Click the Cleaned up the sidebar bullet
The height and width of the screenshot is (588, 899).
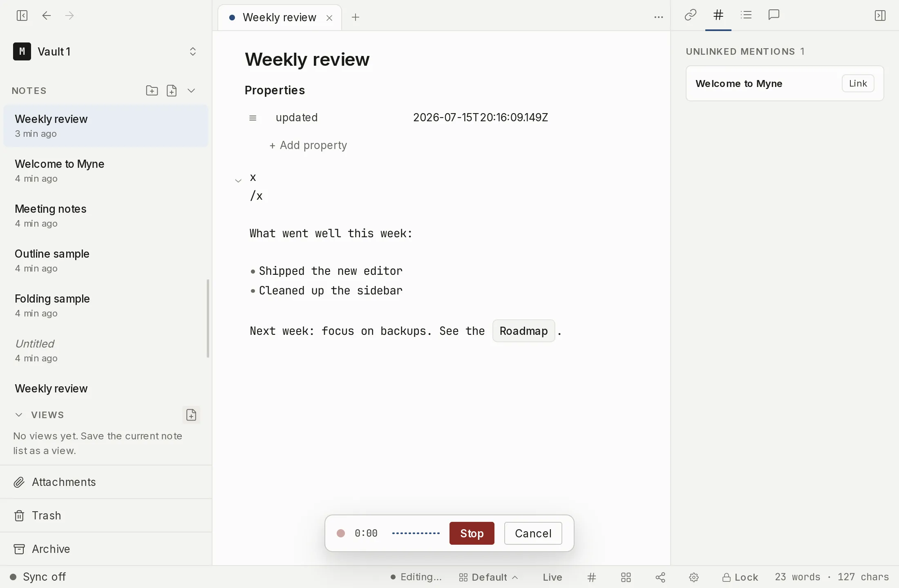click(x=331, y=291)
